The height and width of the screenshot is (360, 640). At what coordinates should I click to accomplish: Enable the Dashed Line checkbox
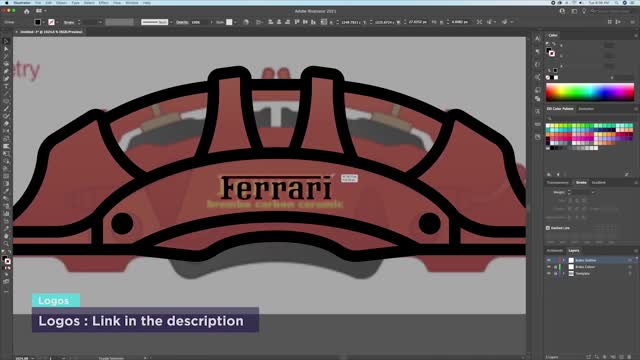point(548,228)
